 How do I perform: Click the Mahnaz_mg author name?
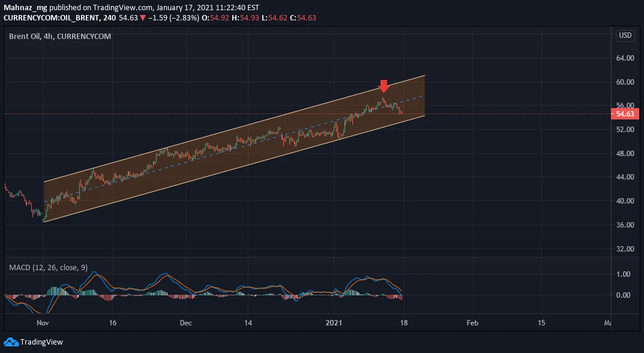click(x=25, y=7)
